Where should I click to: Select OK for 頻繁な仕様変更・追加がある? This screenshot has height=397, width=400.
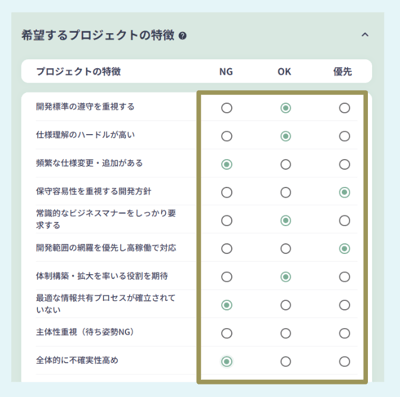[x=286, y=164]
